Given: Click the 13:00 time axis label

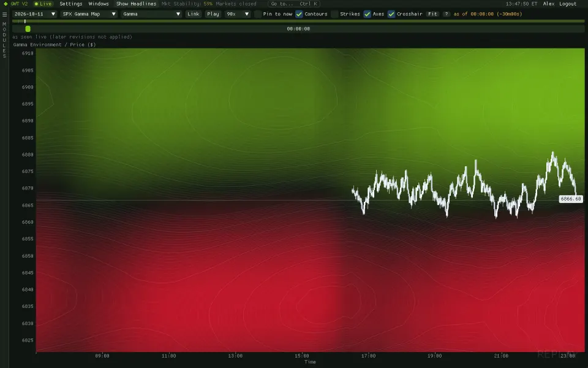Looking at the screenshot, I should 235,356.
